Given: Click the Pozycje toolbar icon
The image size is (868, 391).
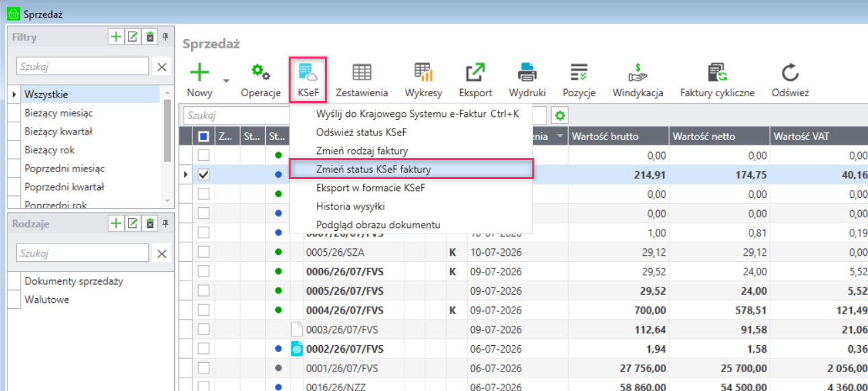Looking at the screenshot, I should pyautogui.click(x=579, y=72).
